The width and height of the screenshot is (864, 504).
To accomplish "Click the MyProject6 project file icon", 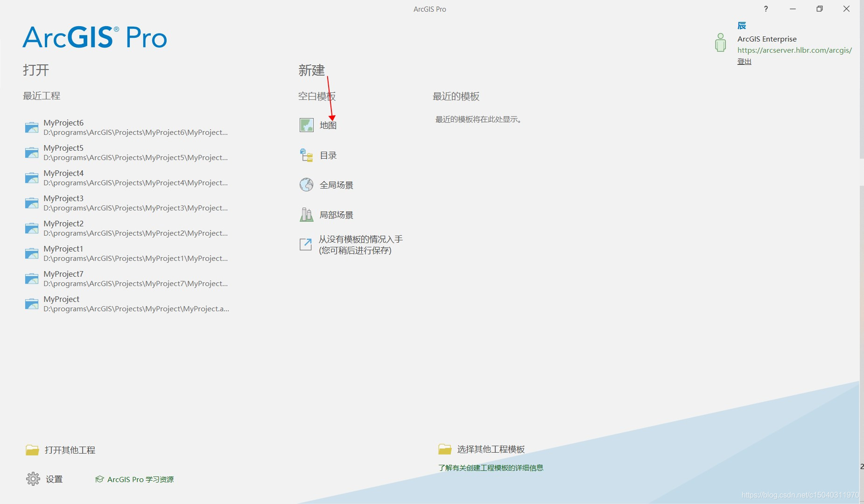I will 32,127.
